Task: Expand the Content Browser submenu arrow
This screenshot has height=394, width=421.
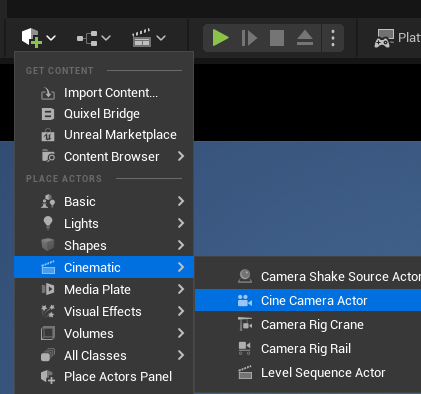Action: pyautogui.click(x=181, y=156)
